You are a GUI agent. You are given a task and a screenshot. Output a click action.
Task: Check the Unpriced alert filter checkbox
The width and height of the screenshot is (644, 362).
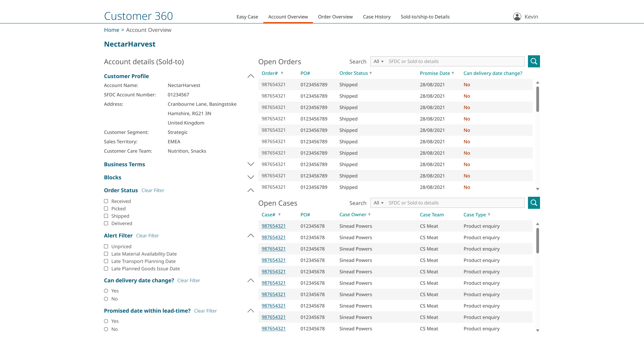(x=106, y=246)
